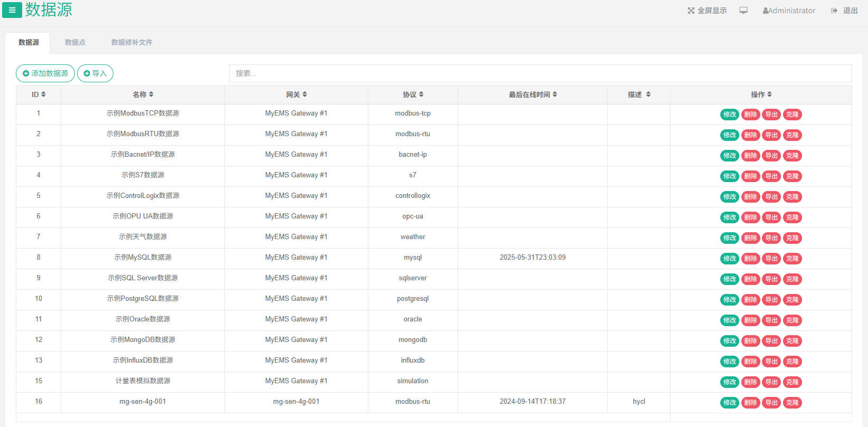Delete (删除) the 示例MySQL数据源 row
Viewport: 868px width, 427px height.
[x=750, y=259]
